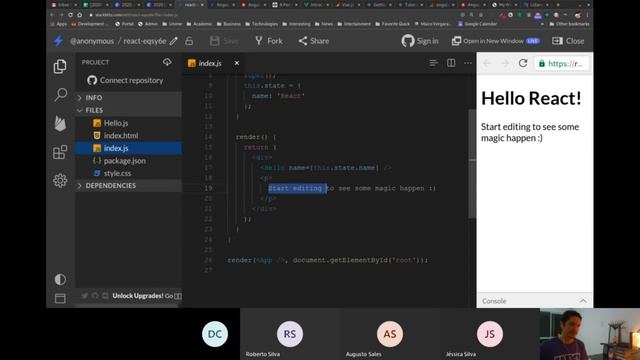This screenshot has width=640, height=360.
Task: Expand the INFO section
Action: 129,98
